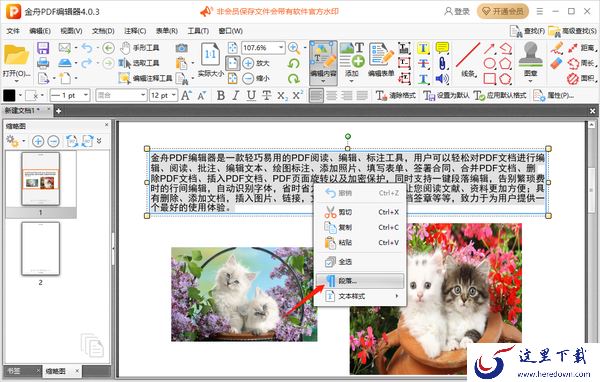600x382 pixels.
Task: Click the 开通会员 membership button
Action: click(503, 11)
